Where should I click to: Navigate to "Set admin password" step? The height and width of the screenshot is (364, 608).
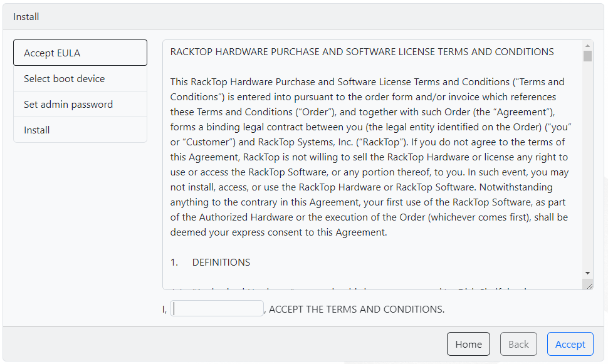80,104
